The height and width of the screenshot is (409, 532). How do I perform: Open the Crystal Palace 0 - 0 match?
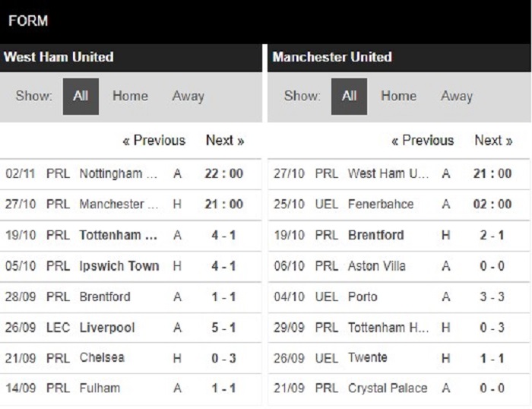pos(399,388)
